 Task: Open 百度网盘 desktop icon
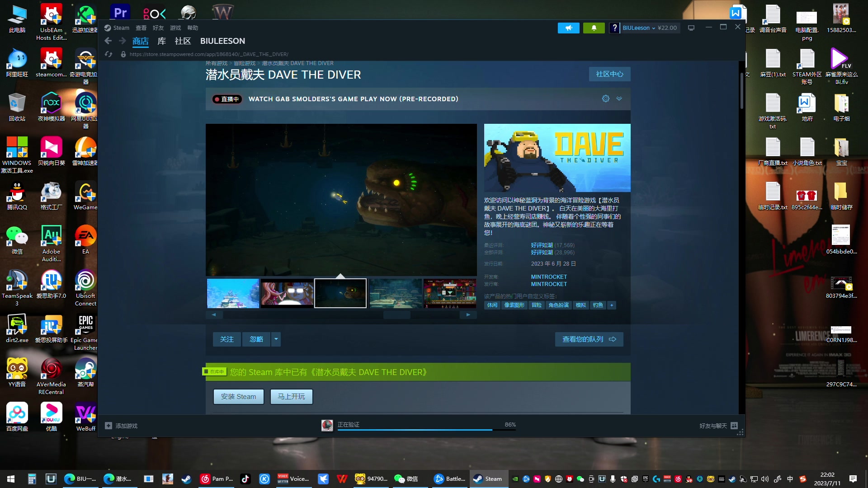[x=17, y=417]
